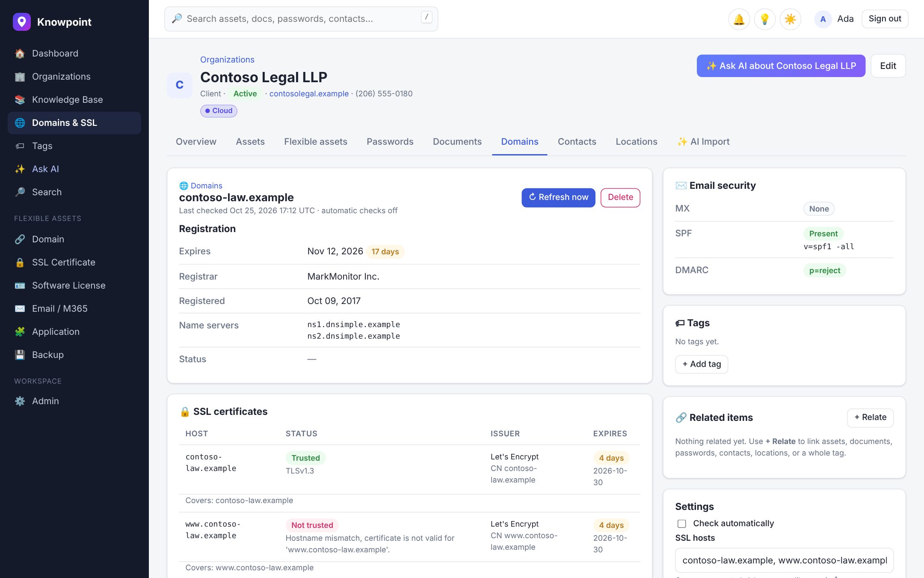This screenshot has width=924, height=578.
Task: Open Email / M365 flexible asset
Action: pos(74,309)
